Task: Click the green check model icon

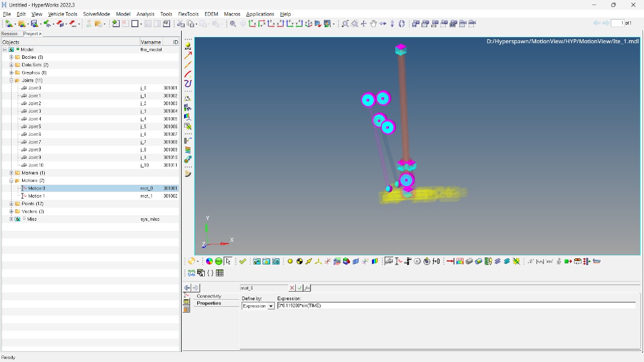Action: pos(243,261)
